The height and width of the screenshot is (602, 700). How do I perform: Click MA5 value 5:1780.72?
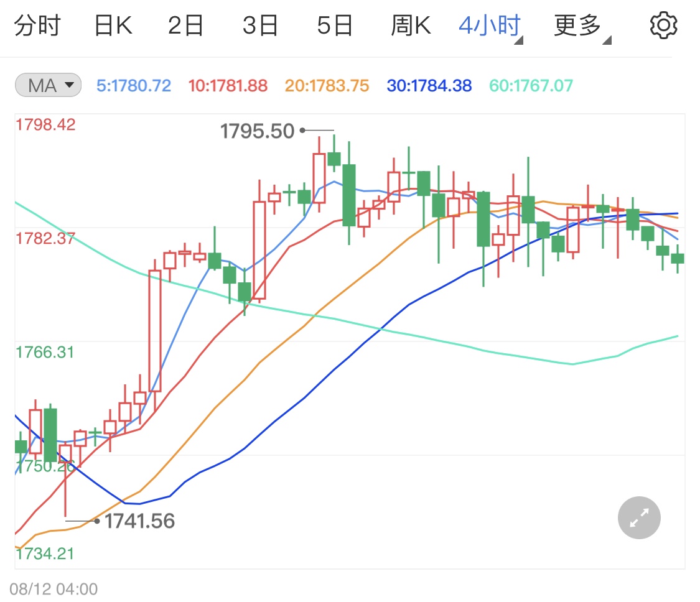(134, 86)
